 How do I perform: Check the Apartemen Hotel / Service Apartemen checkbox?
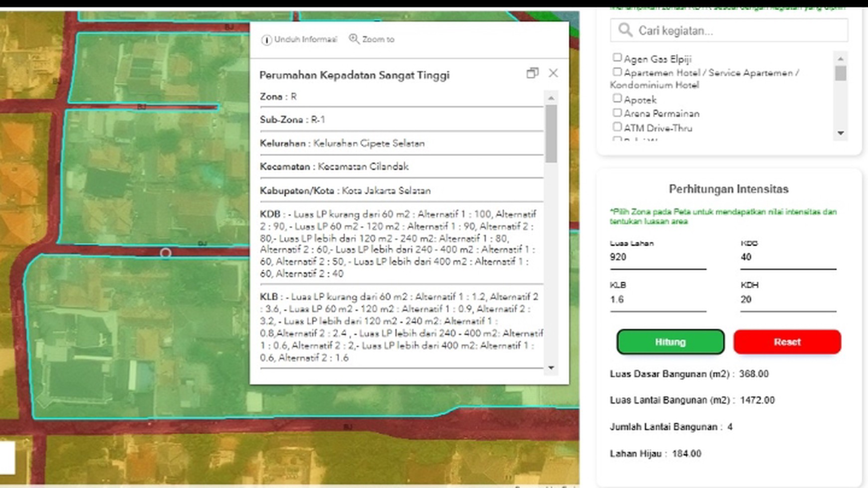tap(617, 72)
